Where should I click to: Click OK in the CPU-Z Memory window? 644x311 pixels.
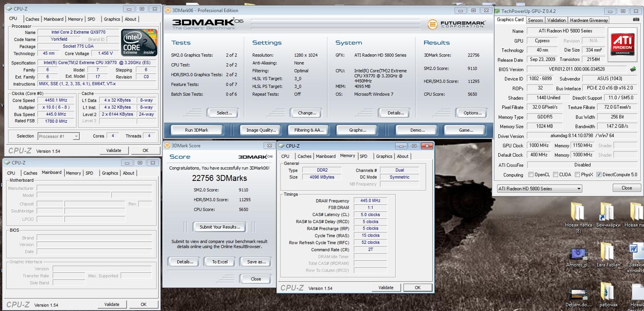click(417, 288)
